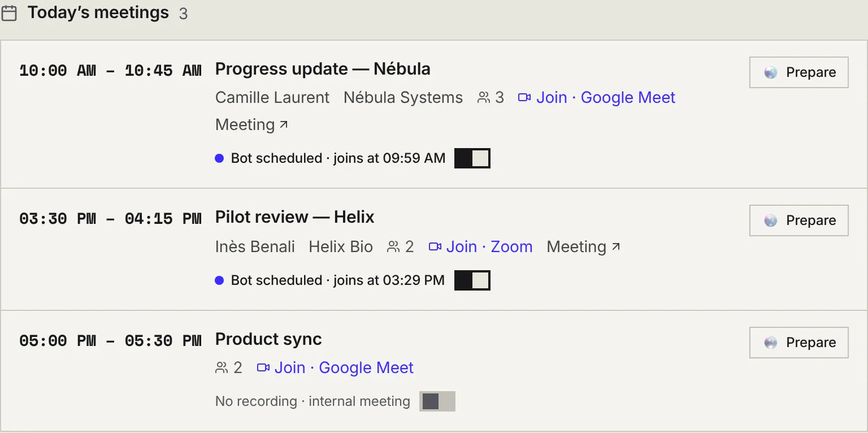Image resolution: width=868 pixels, height=433 pixels.
Task: Click Bot scheduled · joins at 09:59 AM text
Action: [x=338, y=158]
